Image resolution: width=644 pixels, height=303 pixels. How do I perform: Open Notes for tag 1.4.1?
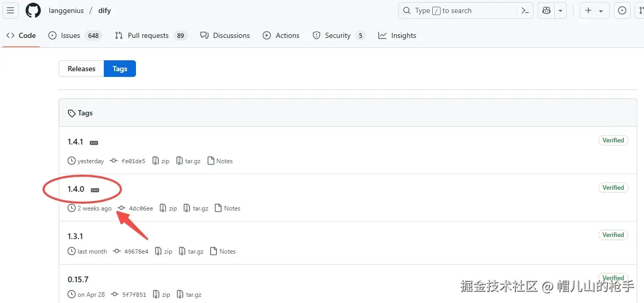(220, 161)
